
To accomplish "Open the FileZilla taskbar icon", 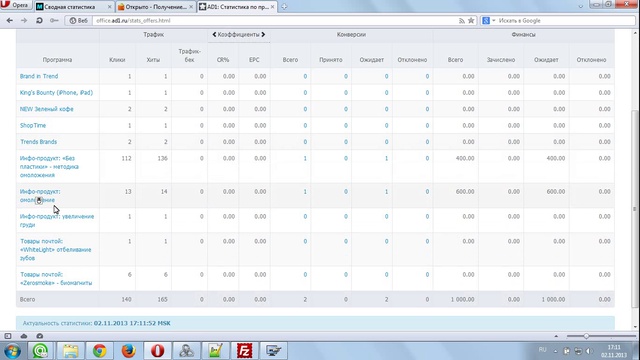I will (244, 351).
